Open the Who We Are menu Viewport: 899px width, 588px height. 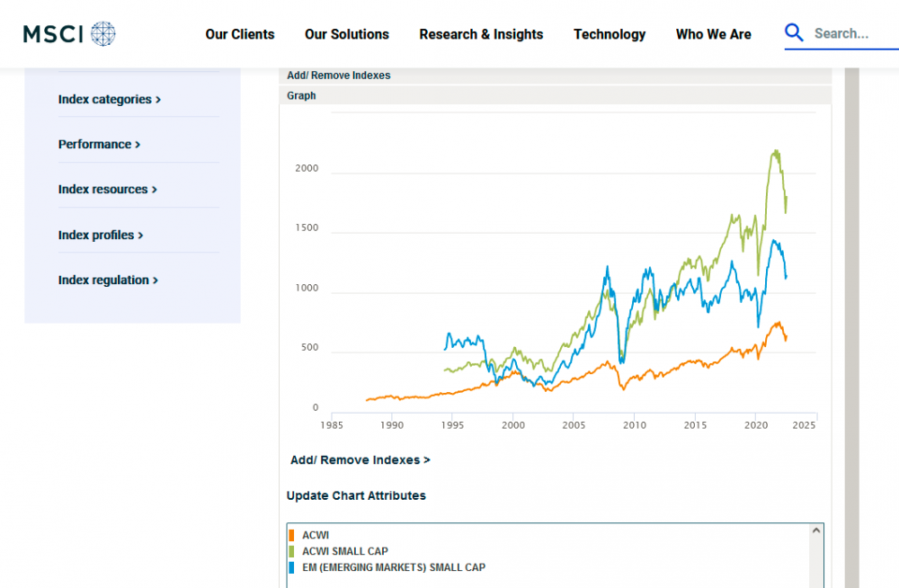point(713,34)
